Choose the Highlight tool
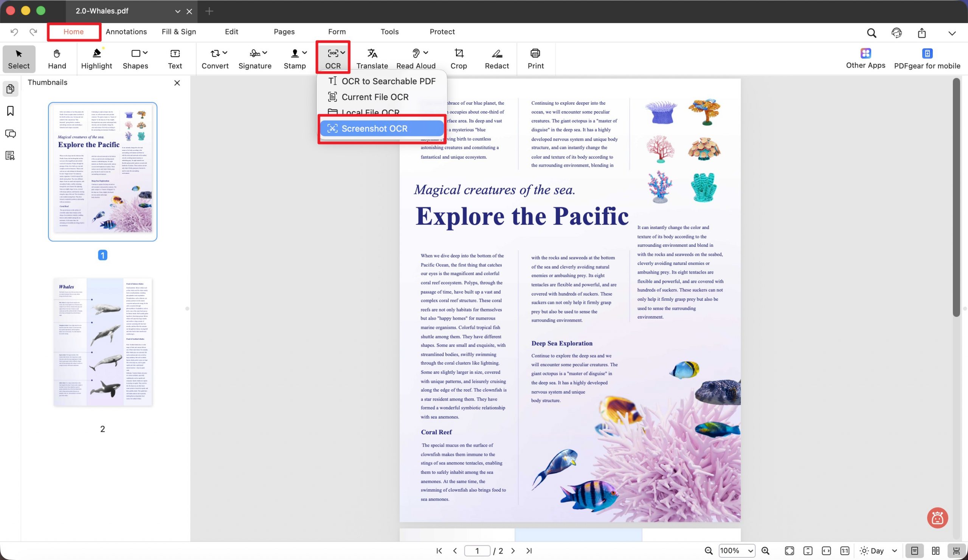The height and width of the screenshot is (560, 968). [x=96, y=59]
